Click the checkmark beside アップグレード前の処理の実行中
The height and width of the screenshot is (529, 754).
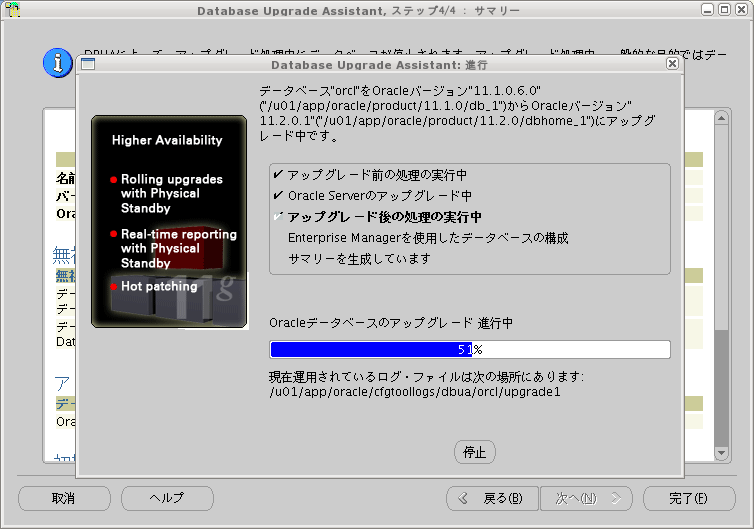pos(278,175)
